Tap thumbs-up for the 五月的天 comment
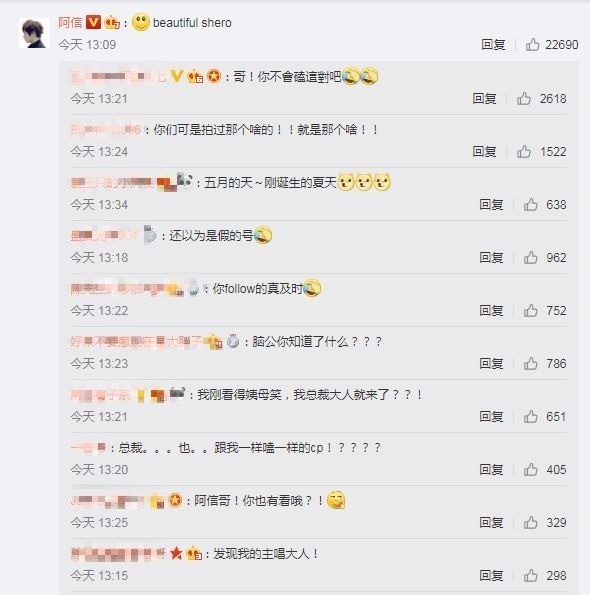Image resolution: width=590 pixels, height=595 pixels. [x=530, y=205]
